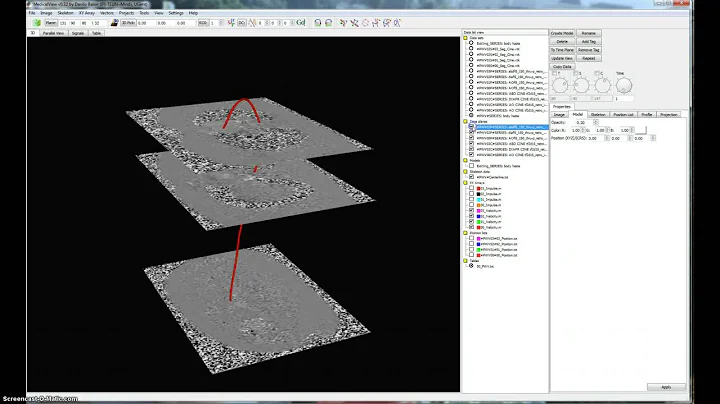Click the Delete button
Viewport: 720px width, 404px height.
tap(562, 41)
